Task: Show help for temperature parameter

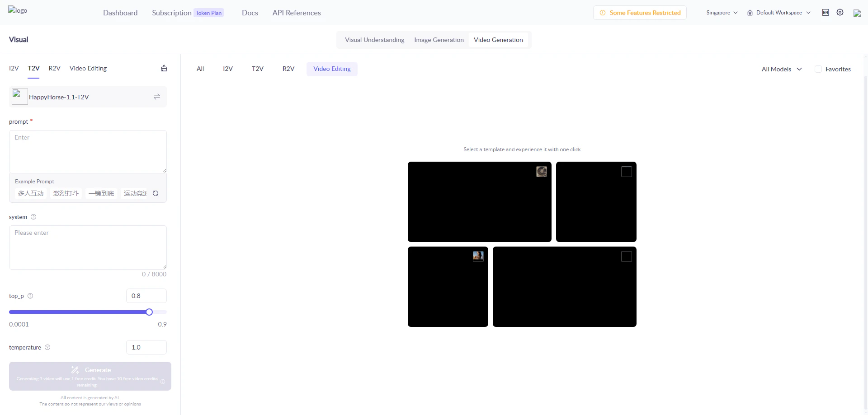Action: click(x=47, y=347)
